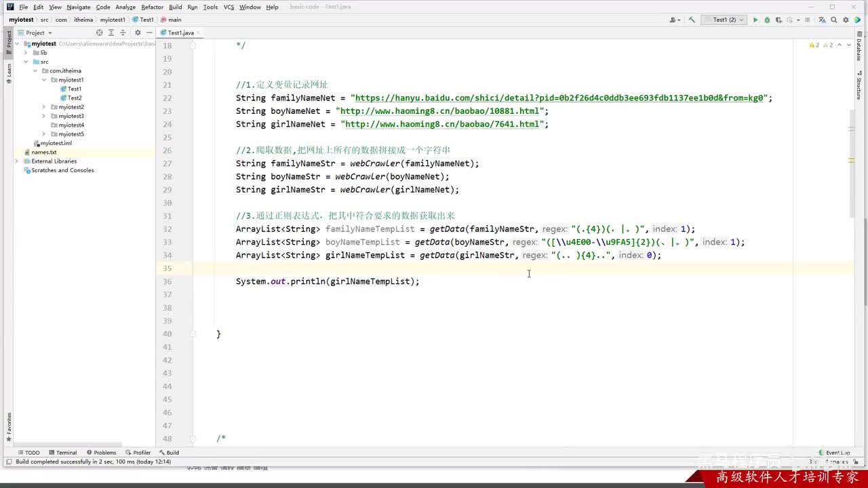Open Search Everywhere magnifier icon
This screenshot has width=868, height=488.
point(833,20)
